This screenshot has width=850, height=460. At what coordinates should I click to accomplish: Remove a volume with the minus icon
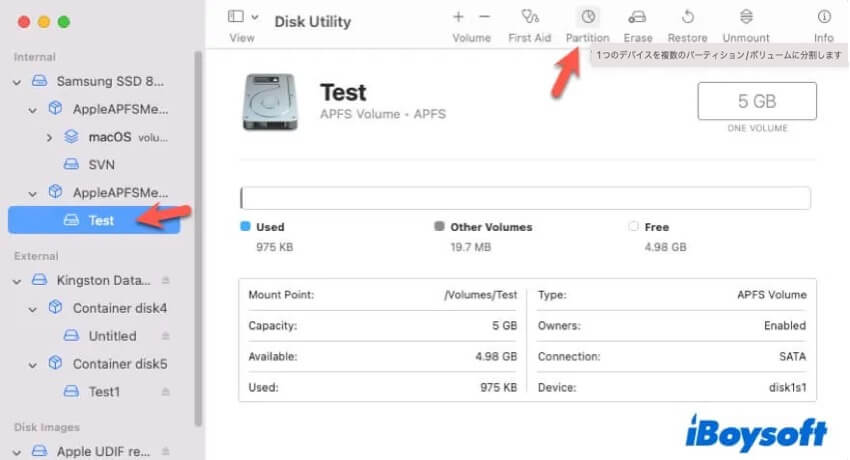(x=485, y=17)
